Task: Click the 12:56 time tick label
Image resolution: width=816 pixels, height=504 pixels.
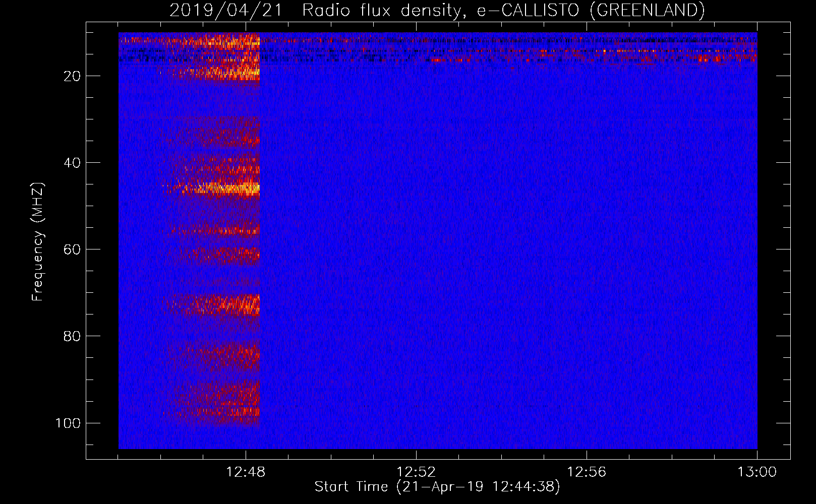Action: (587, 472)
